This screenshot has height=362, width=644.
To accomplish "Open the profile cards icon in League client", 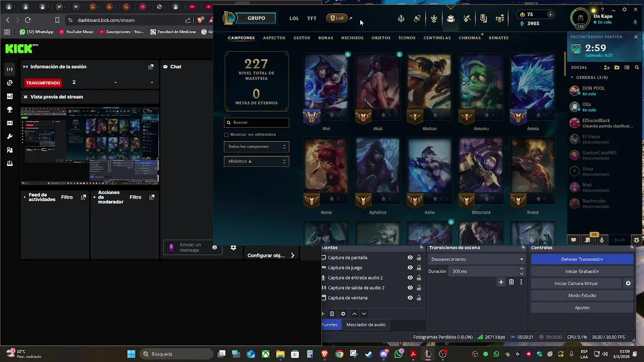I will (x=417, y=19).
